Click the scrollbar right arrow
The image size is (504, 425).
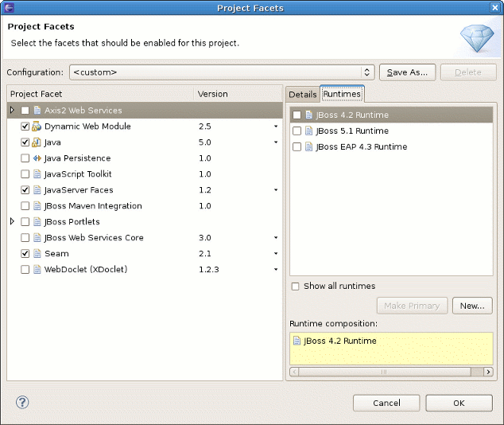point(488,372)
